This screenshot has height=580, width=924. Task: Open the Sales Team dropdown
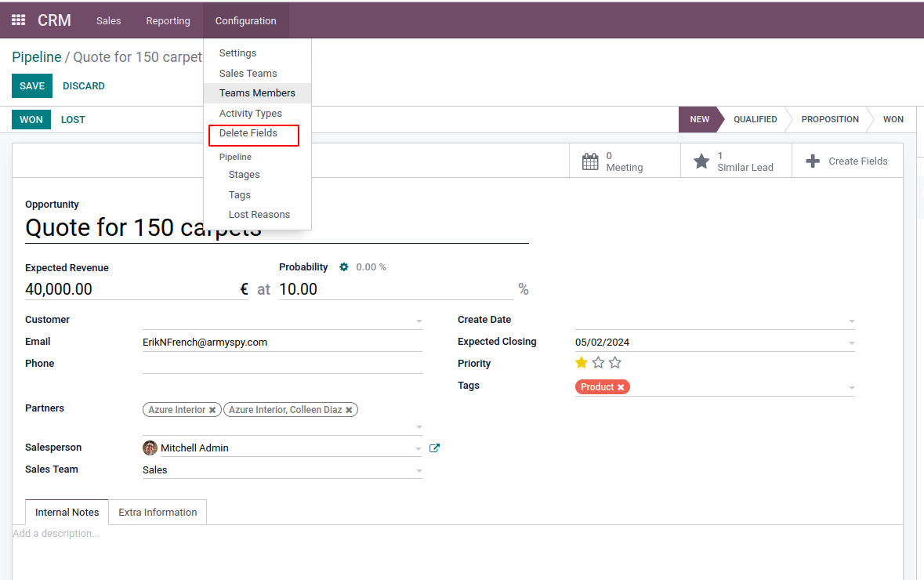(419, 471)
